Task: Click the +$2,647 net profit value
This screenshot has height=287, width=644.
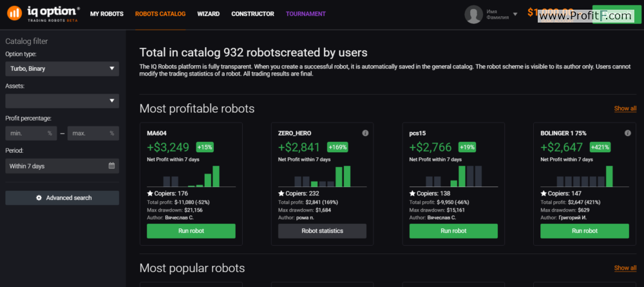Action: coord(562,147)
